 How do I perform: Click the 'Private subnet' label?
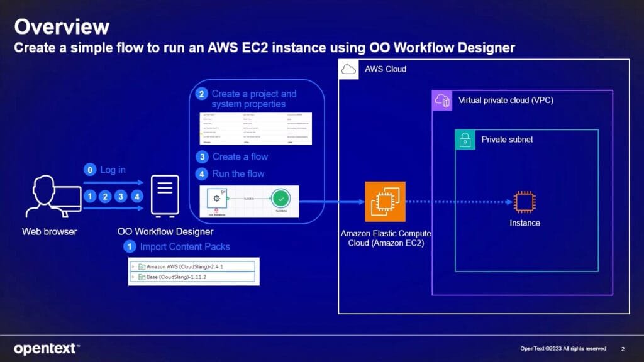[x=508, y=140]
